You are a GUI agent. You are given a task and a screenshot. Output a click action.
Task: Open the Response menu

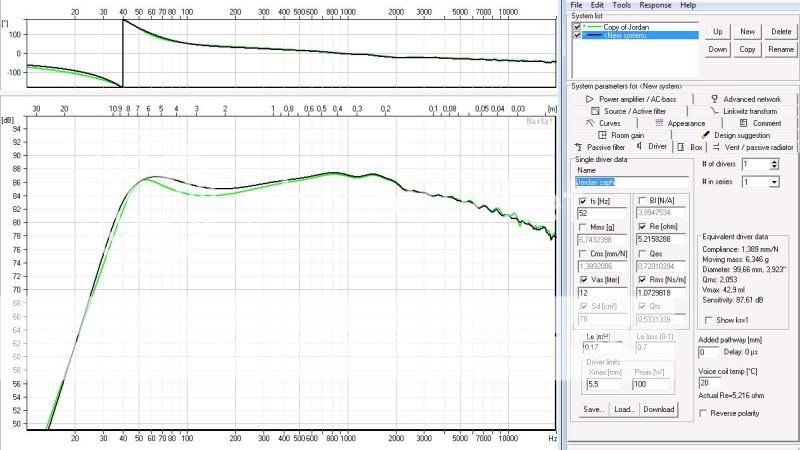[x=656, y=5]
